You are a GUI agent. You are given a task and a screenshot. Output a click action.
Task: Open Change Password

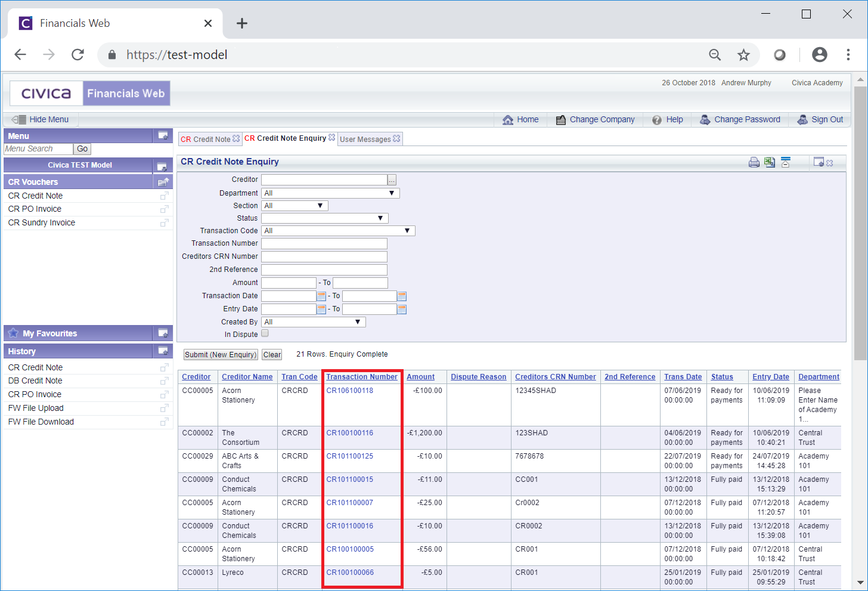740,119
